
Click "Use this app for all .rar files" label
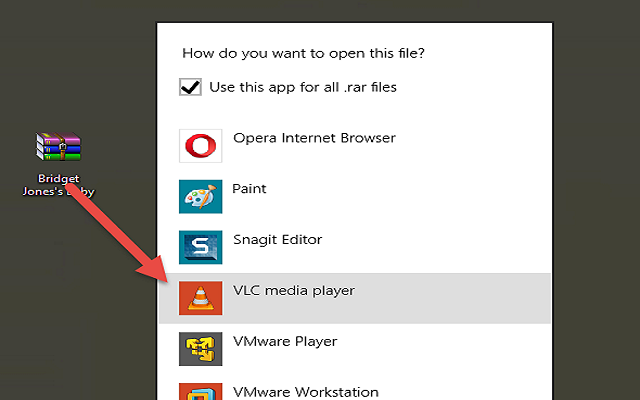point(302,88)
